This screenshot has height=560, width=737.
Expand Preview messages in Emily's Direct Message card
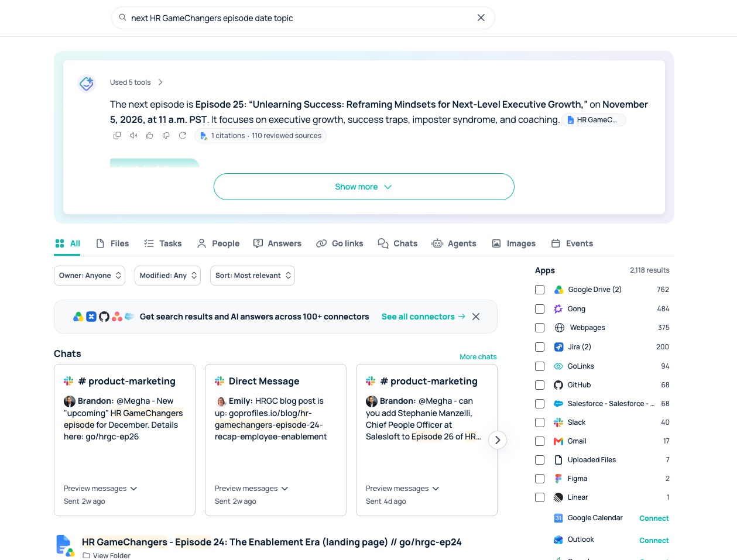(251, 489)
